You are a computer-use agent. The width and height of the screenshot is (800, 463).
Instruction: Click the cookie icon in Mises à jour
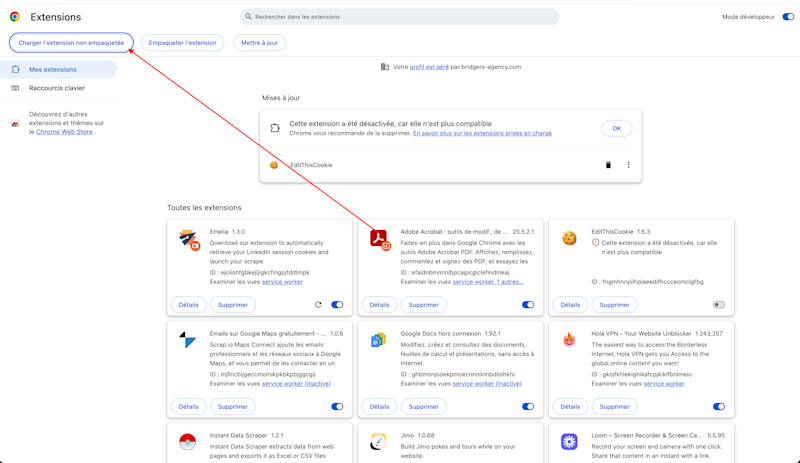click(x=274, y=165)
